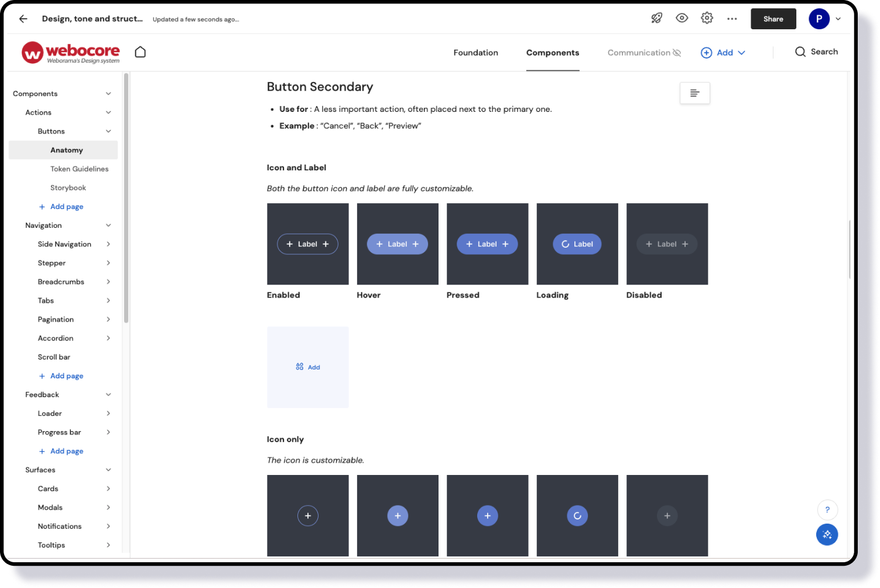
Task: Open the three-dots more options menu
Action: 732,19
